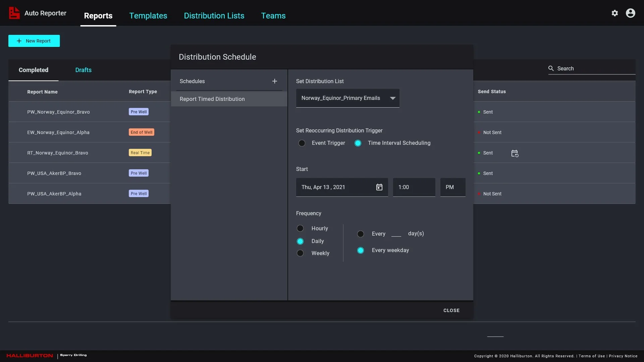Image resolution: width=644 pixels, height=362 pixels.
Task: Click the schedule icon on RT_Norway_Equinor_Bravo row
Action: [x=515, y=153]
